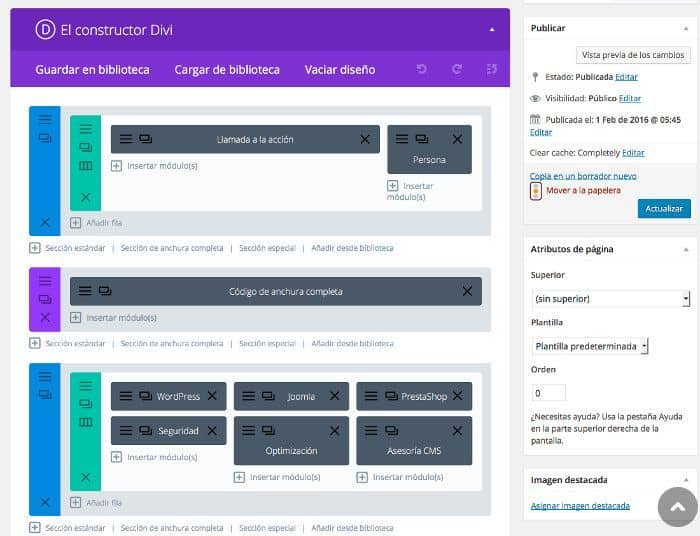Add Sección de anchura completa below purple section

point(172,344)
